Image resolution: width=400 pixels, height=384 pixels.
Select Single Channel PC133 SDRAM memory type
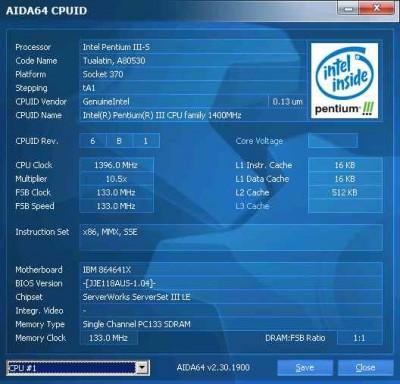tap(136, 324)
